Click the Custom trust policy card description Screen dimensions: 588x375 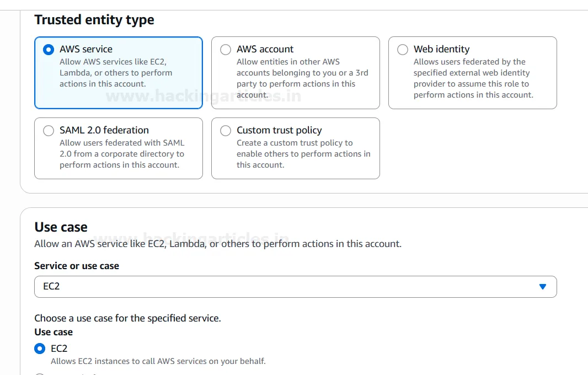coord(303,154)
